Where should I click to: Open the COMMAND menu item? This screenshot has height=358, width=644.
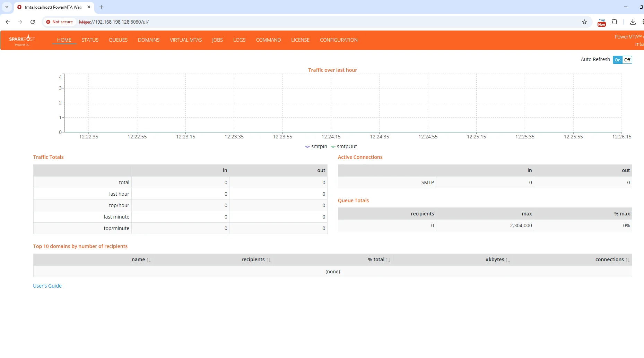click(x=268, y=40)
